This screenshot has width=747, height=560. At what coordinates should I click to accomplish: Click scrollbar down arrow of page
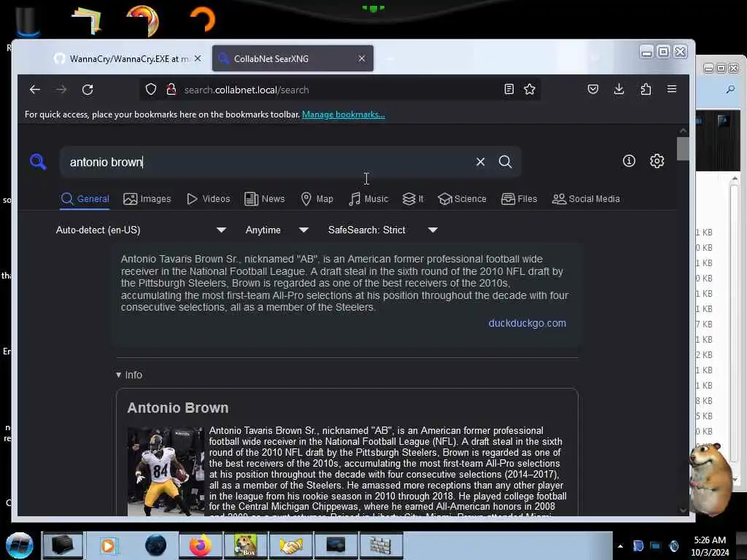click(x=683, y=510)
